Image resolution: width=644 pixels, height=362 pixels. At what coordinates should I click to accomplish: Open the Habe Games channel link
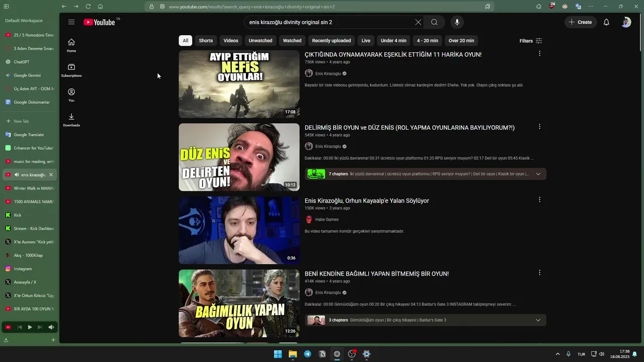point(327,220)
